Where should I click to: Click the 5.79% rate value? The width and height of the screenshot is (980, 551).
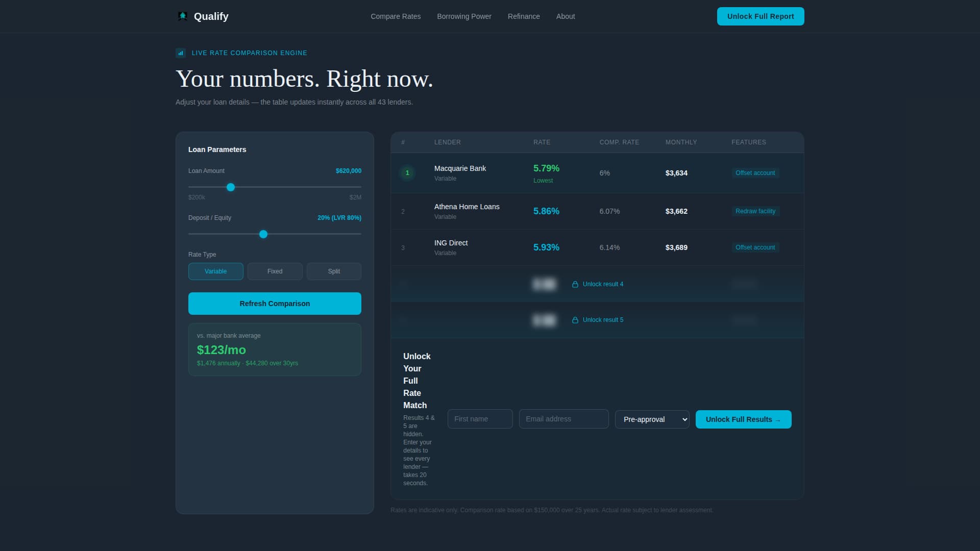[546, 168]
